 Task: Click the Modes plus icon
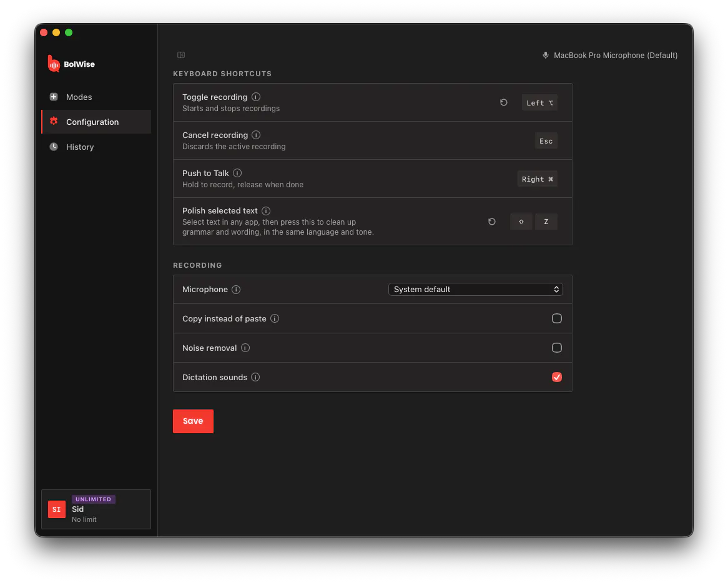click(54, 97)
